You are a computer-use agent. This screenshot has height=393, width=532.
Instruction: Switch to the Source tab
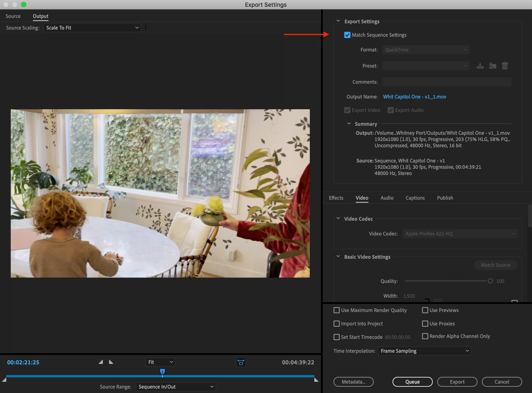point(13,16)
